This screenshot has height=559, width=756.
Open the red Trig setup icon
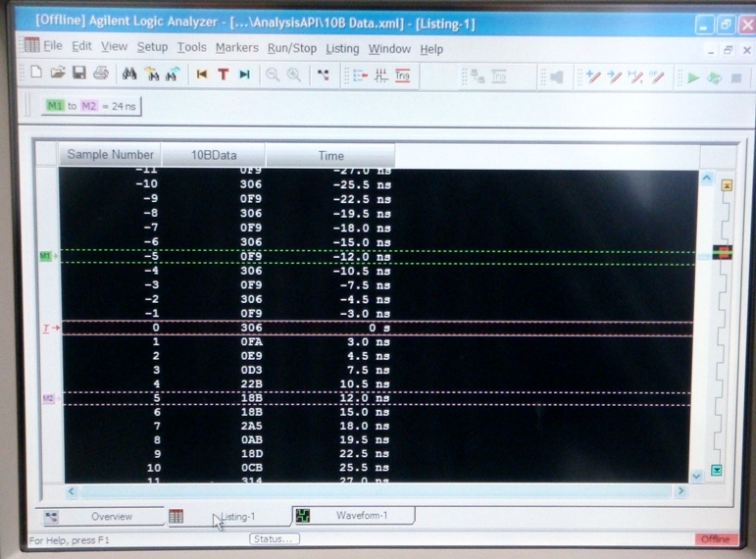point(402,76)
